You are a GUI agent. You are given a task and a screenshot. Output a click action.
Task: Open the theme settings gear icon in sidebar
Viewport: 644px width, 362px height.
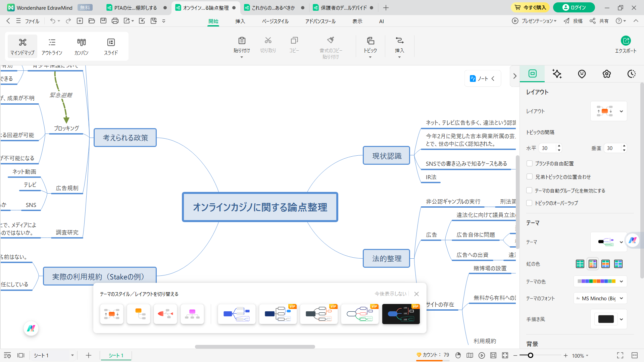click(x=606, y=74)
